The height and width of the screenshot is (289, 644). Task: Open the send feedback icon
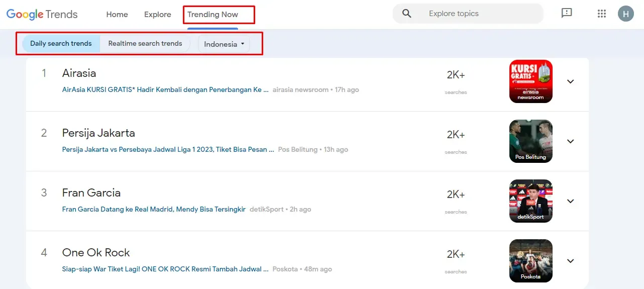(x=567, y=14)
